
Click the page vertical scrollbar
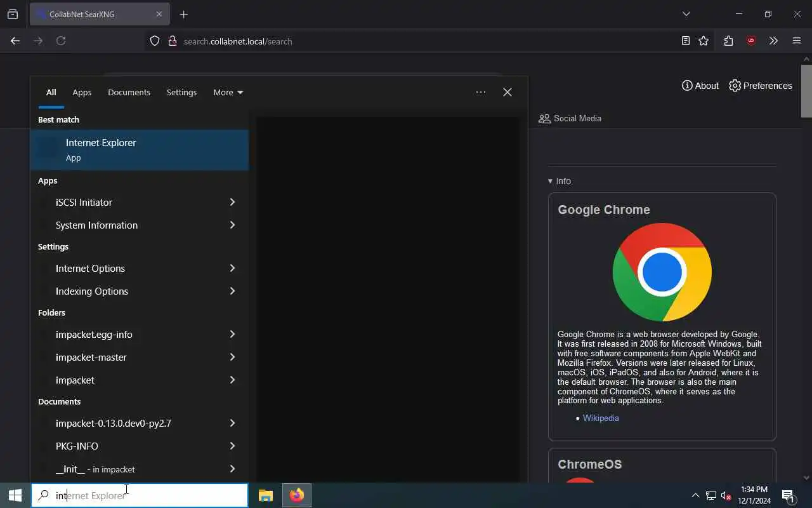tap(806, 91)
